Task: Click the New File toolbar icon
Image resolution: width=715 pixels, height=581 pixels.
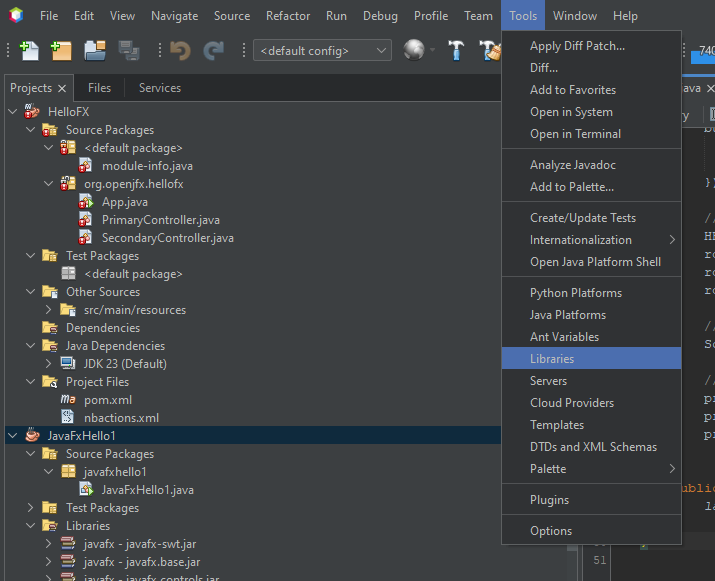Action: tap(29, 51)
